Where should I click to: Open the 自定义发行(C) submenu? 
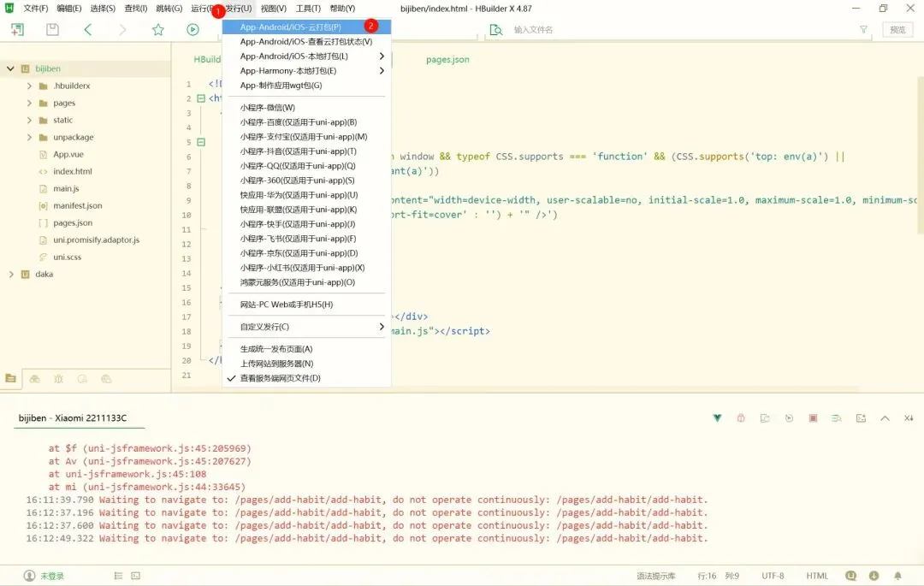[306, 326]
